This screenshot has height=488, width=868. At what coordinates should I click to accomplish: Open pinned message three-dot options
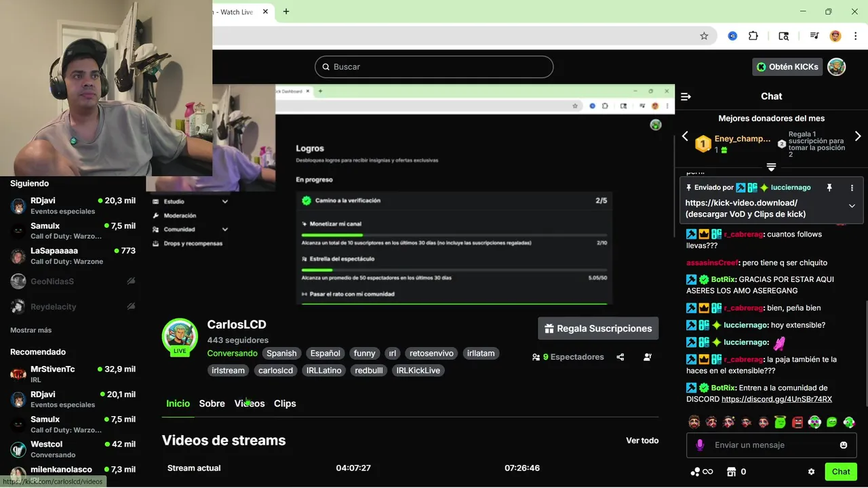pos(852,188)
